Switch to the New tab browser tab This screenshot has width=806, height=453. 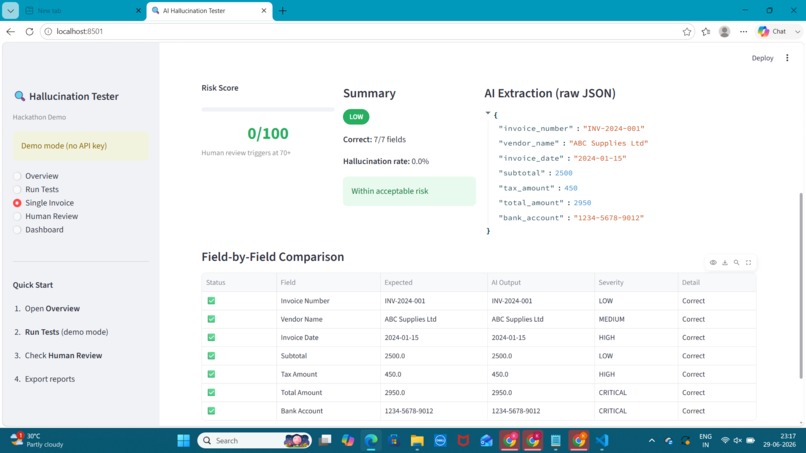pos(82,10)
